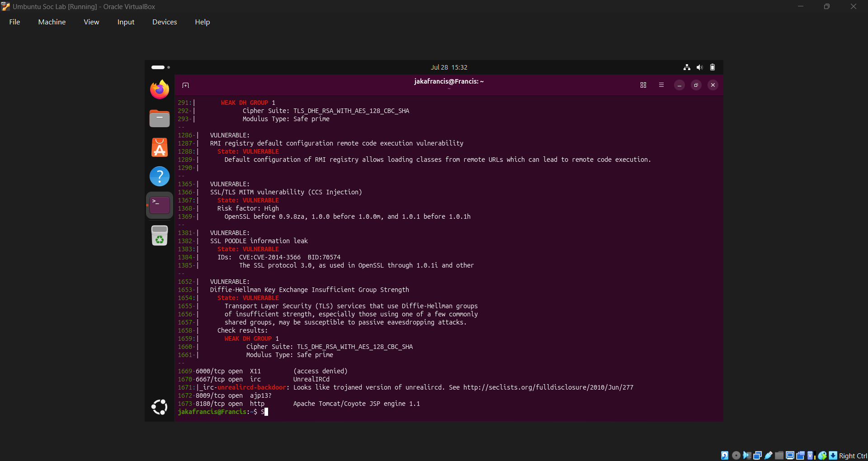Click the Ubuntu volume icon
868x461 pixels.
[699, 67]
